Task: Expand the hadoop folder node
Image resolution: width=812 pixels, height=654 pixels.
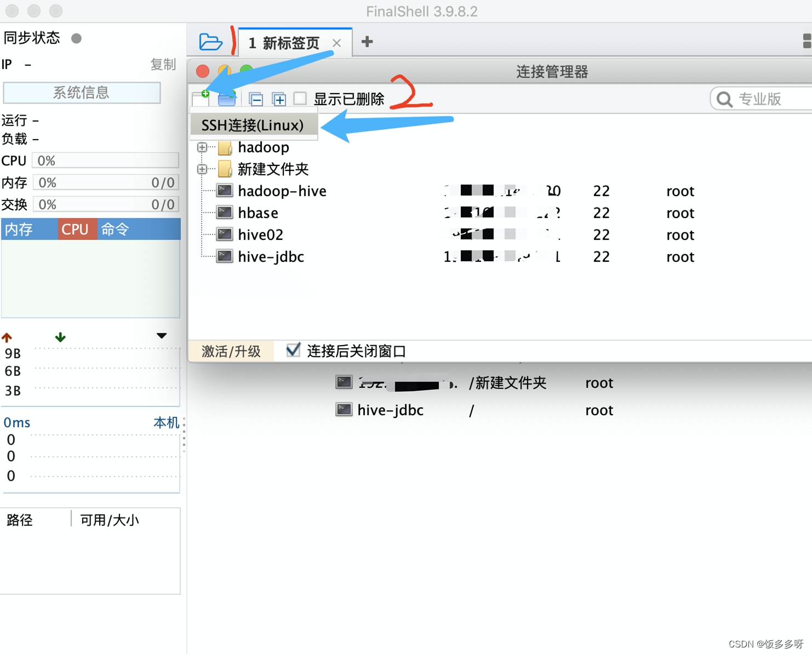Action: pos(202,147)
